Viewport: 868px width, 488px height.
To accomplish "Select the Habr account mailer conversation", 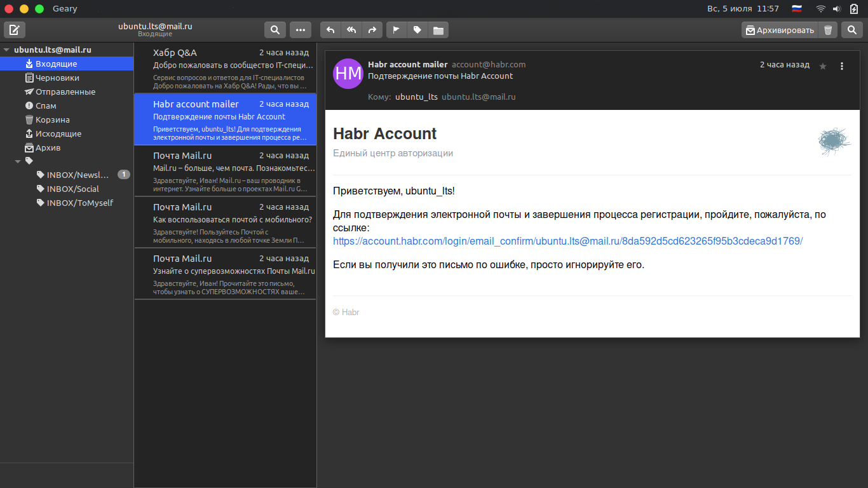I will point(225,119).
